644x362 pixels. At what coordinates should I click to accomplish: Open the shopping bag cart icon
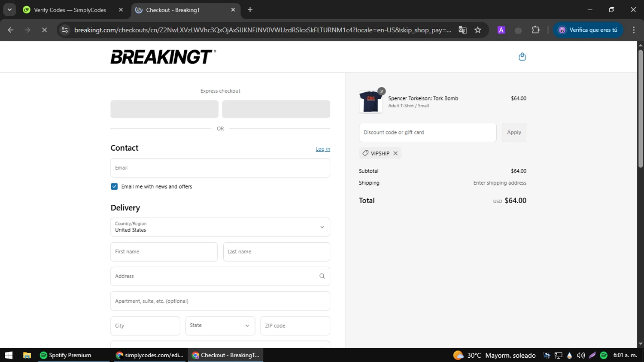[522, 57]
